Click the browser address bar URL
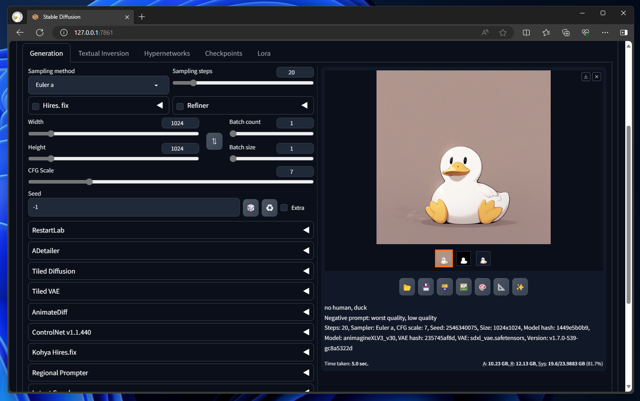Image resolution: width=640 pixels, height=401 pixels. 93,32
